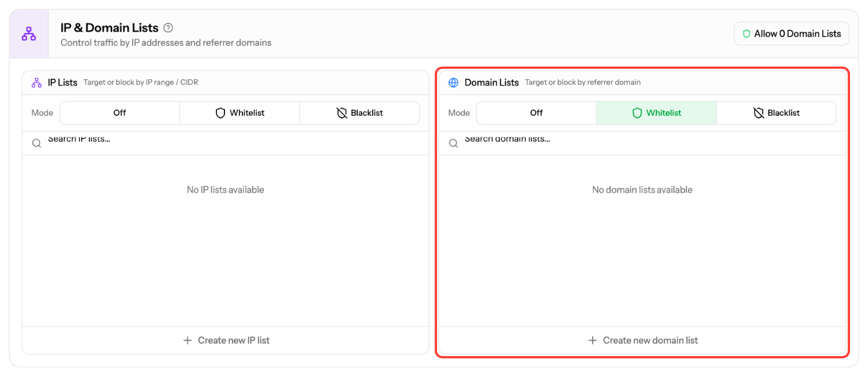Set IP Lists mode to Off
Screen dimensions: 868x376
(x=120, y=113)
